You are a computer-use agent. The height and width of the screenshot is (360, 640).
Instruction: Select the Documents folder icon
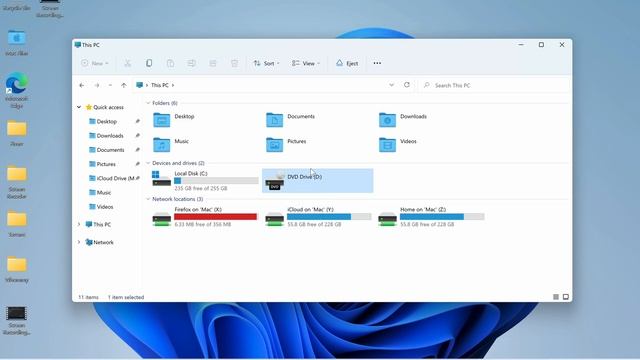click(274, 120)
